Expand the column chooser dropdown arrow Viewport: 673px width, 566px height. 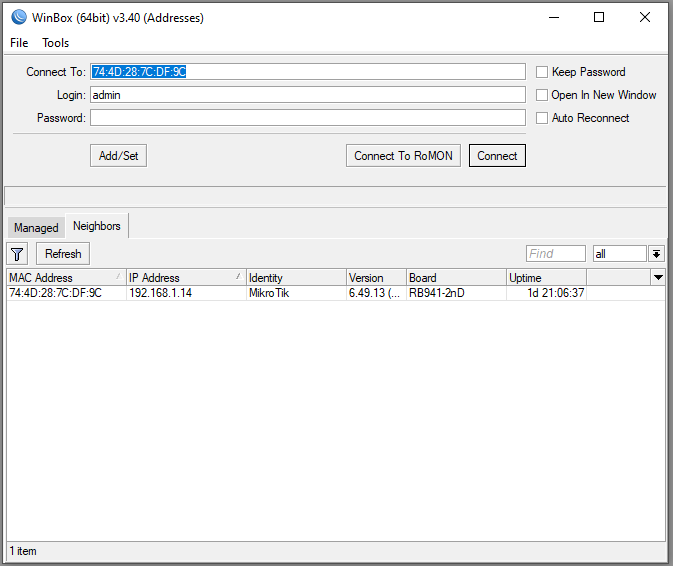[x=658, y=278]
